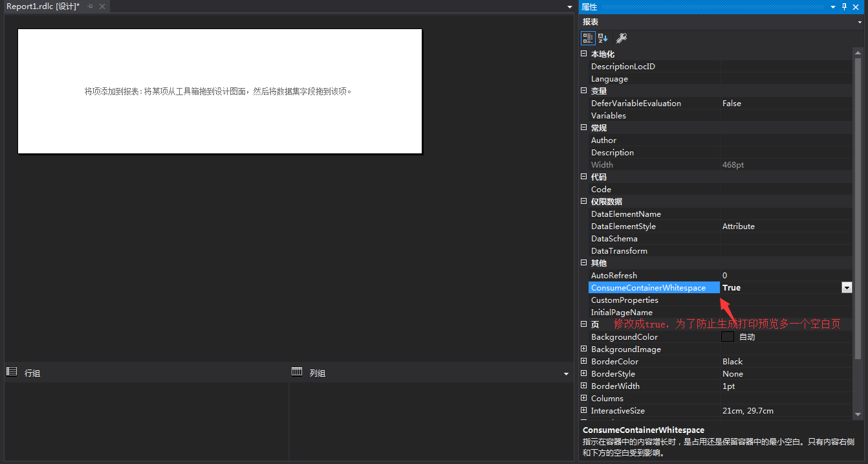Expand the BackgroundImage property
868x464 pixels.
583,349
